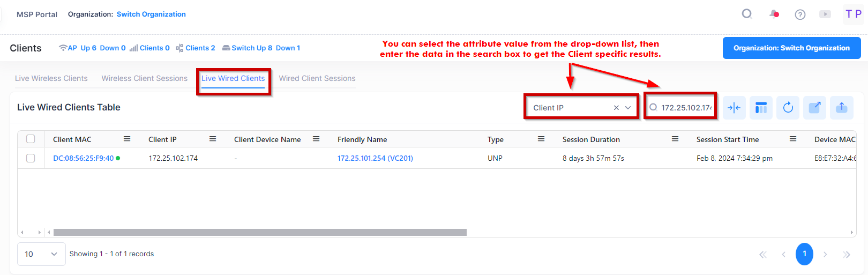868x275 pixels.
Task: Click the horizontal table scrollbar
Action: point(260,233)
